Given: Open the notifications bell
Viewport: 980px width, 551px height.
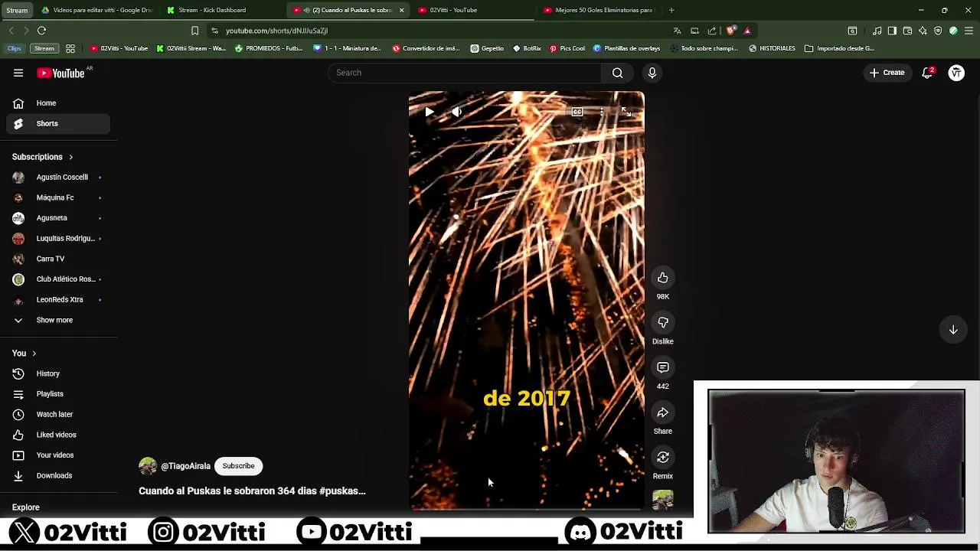Looking at the screenshot, I should [x=927, y=73].
